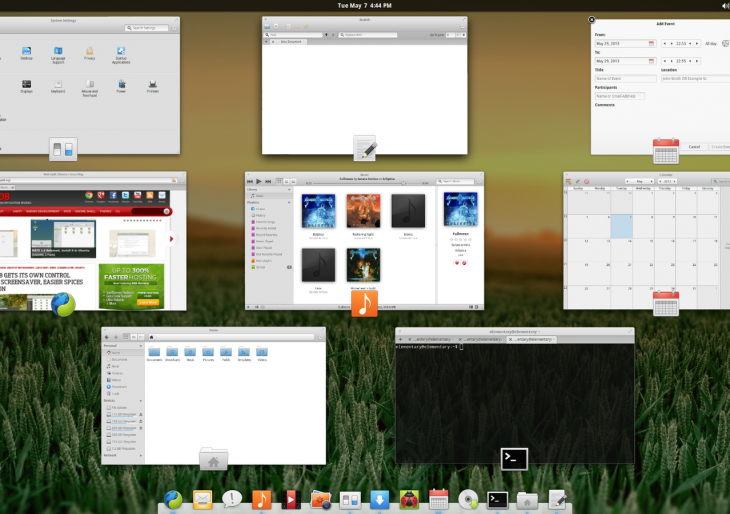730x514 pixels.
Task: Open the From date picker calendar
Action: pos(651,44)
